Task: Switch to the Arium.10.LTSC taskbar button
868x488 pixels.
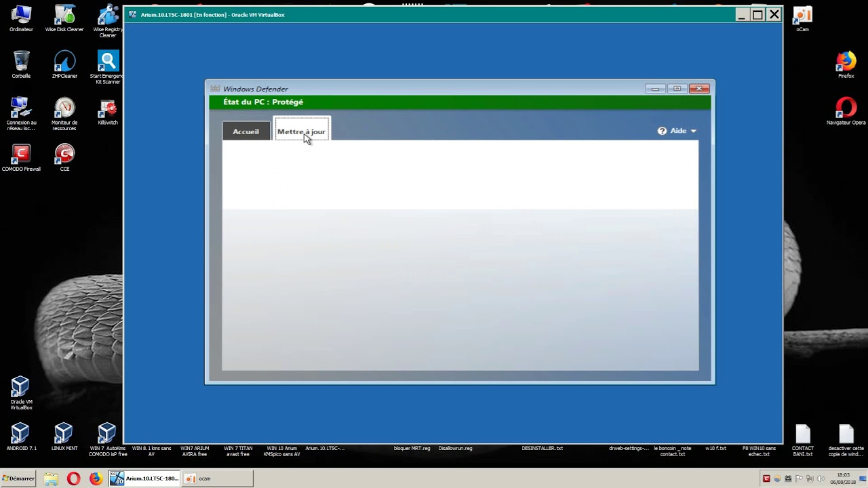Action: pyautogui.click(x=144, y=479)
